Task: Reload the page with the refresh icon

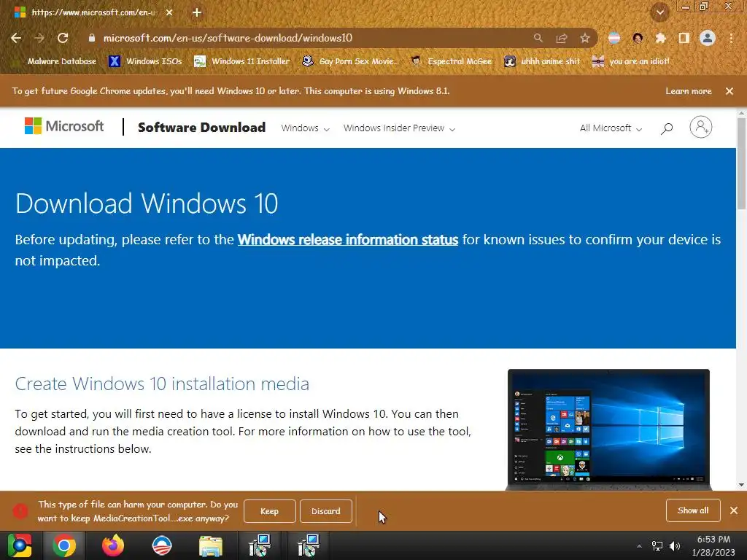Action: (63, 38)
